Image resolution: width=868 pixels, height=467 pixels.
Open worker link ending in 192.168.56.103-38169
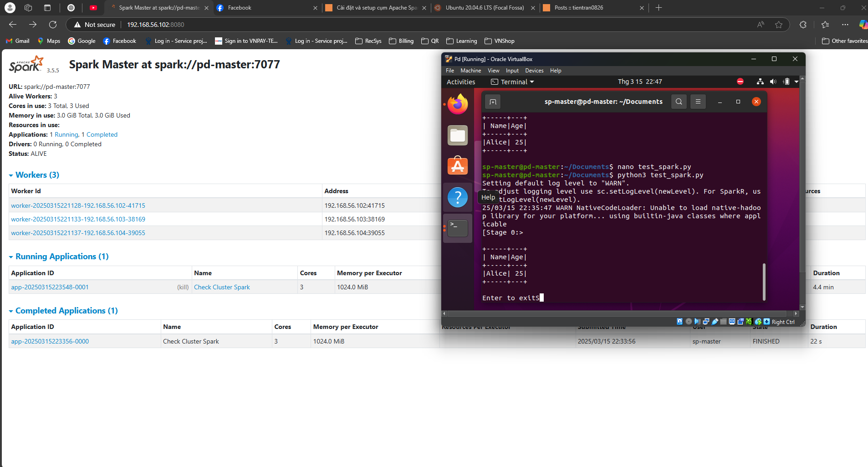click(x=78, y=219)
